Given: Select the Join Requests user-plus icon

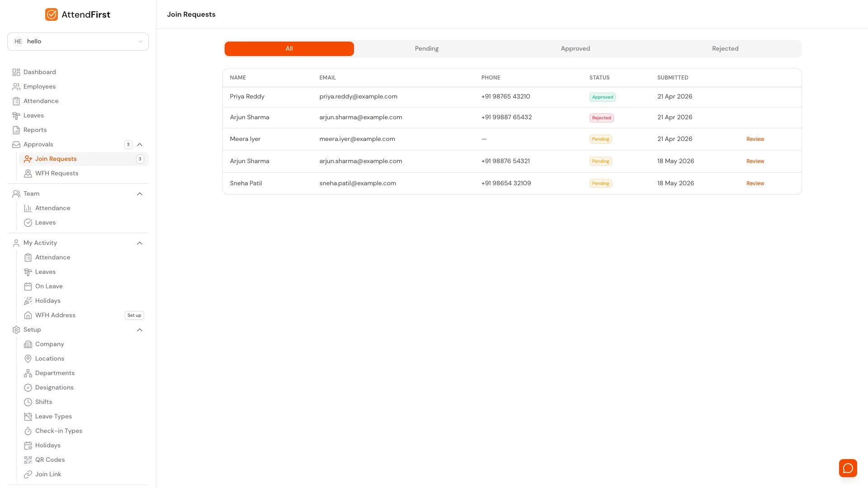Looking at the screenshot, I should tap(28, 159).
